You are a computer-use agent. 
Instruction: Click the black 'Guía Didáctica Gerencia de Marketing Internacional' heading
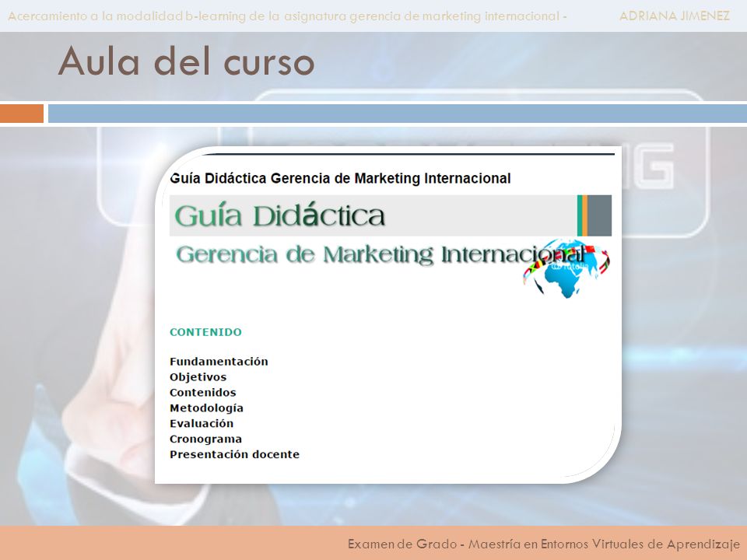pyautogui.click(x=340, y=179)
